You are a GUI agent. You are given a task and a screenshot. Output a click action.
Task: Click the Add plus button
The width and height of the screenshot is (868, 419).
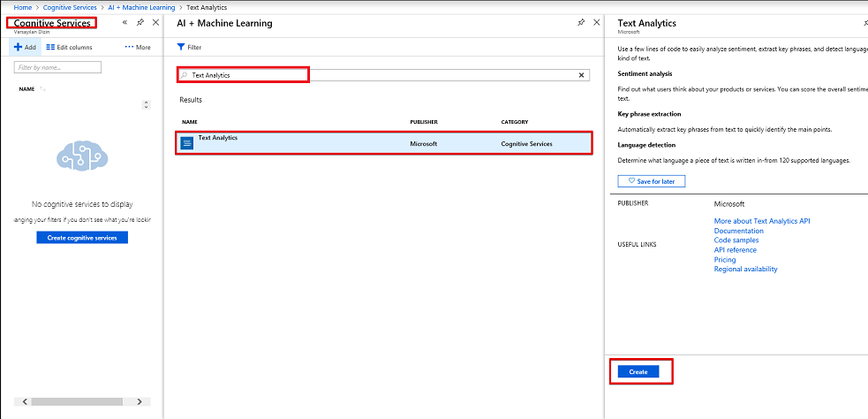pyautogui.click(x=25, y=47)
